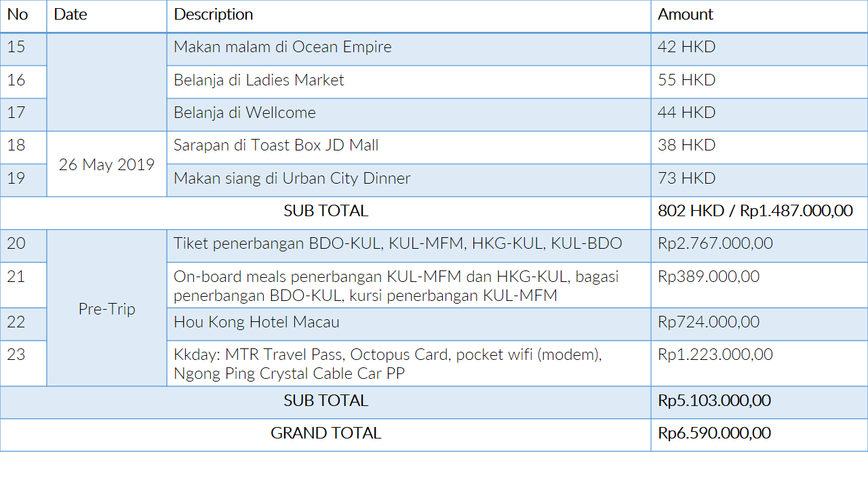868x488 pixels.
Task: Select the "802 HKD / Rp1.487.000,00" subtotal amount
Action: (755, 211)
